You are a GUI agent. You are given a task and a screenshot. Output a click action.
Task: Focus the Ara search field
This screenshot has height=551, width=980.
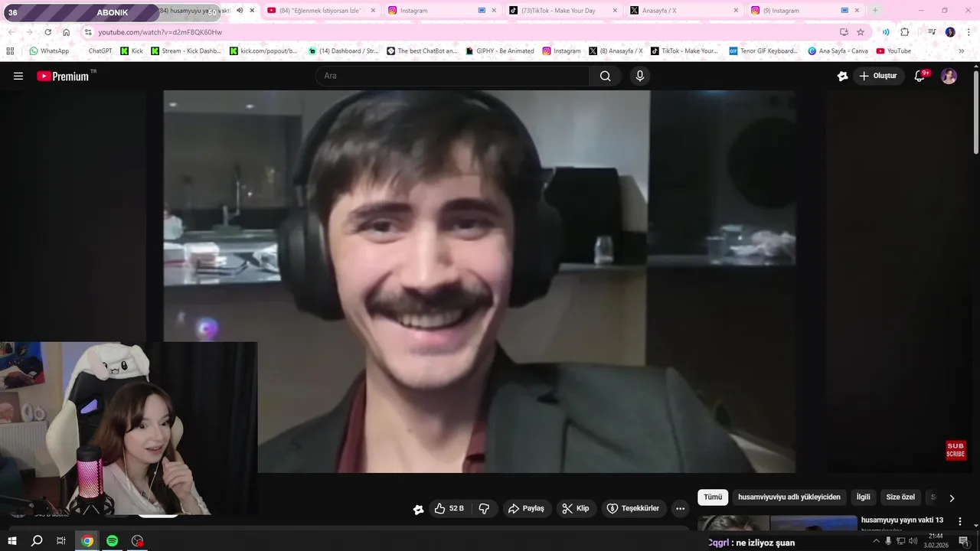(452, 76)
